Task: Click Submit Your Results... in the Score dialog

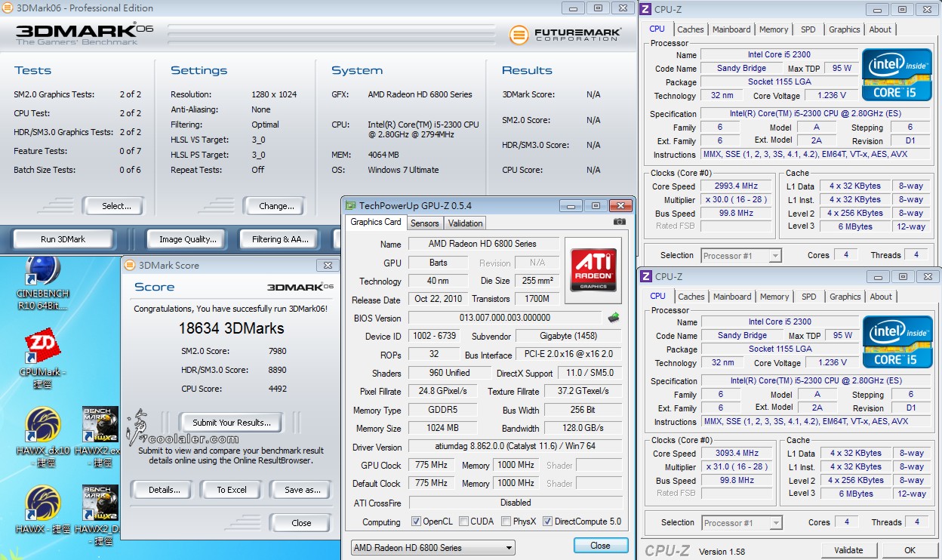Action: [231, 423]
